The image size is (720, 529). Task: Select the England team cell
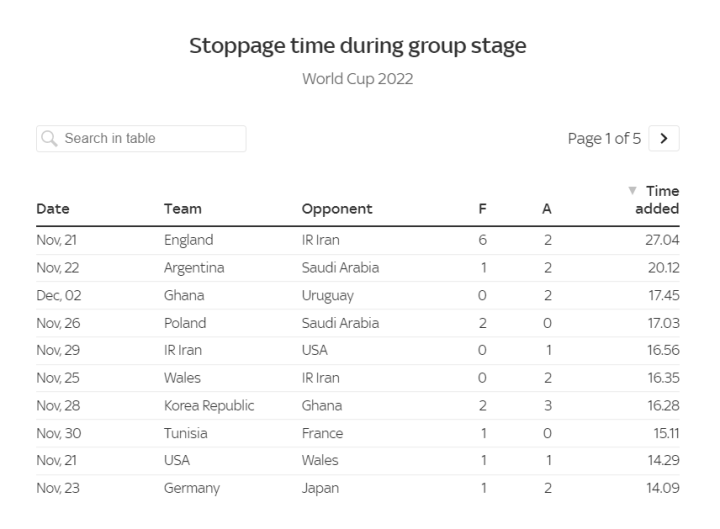pos(189,241)
